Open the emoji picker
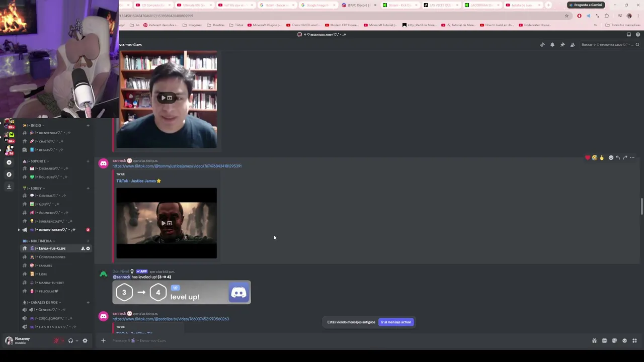This screenshot has width=644, height=362. pyautogui.click(x=624, y=341)
